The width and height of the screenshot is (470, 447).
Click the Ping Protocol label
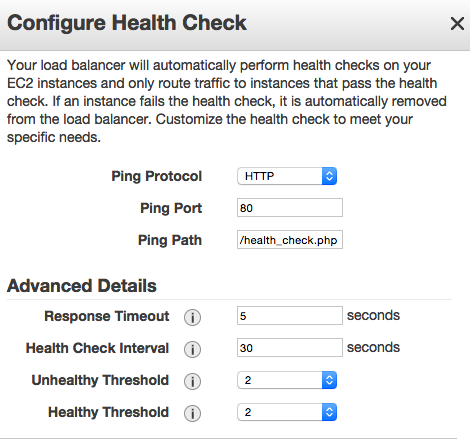point(157,176)
